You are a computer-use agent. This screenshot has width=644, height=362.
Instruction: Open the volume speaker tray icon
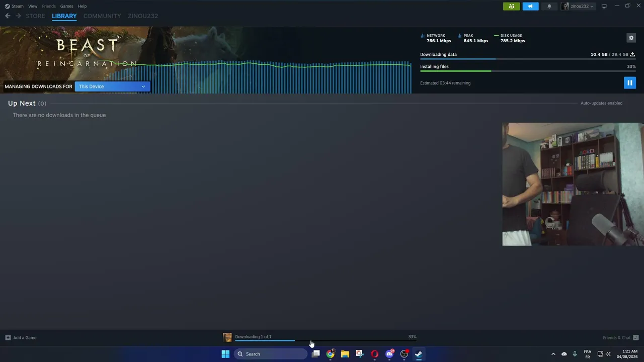(x=608, y=354)
